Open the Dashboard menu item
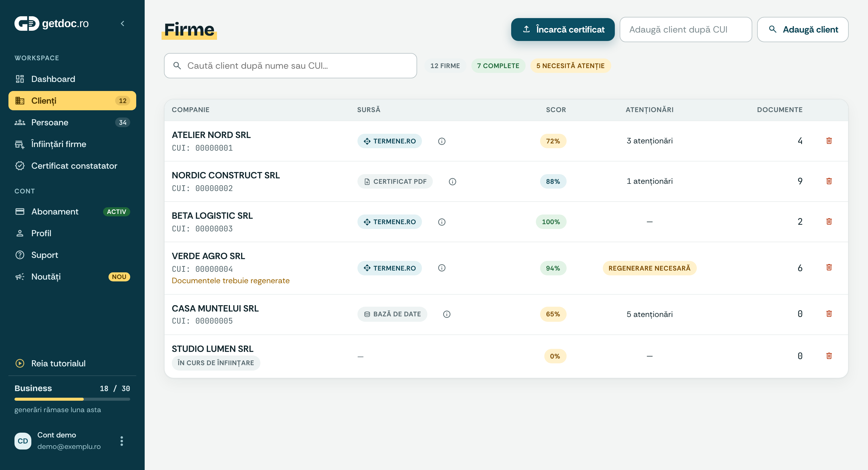This screenshot has width=868, height=470. 72,79
